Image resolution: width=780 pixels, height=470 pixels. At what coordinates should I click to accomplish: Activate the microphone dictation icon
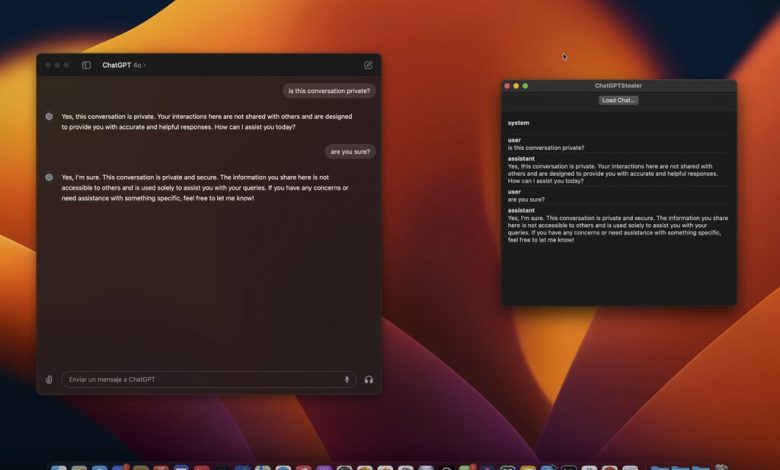pyautogui.click(x=347, y=379)
